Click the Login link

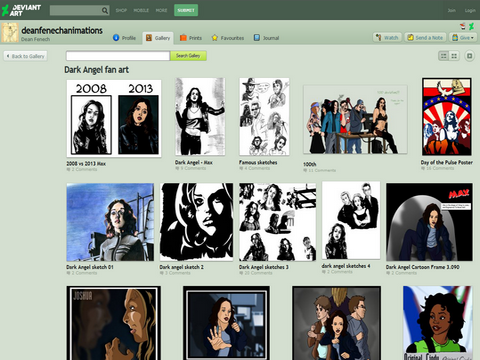click(470, 10)
